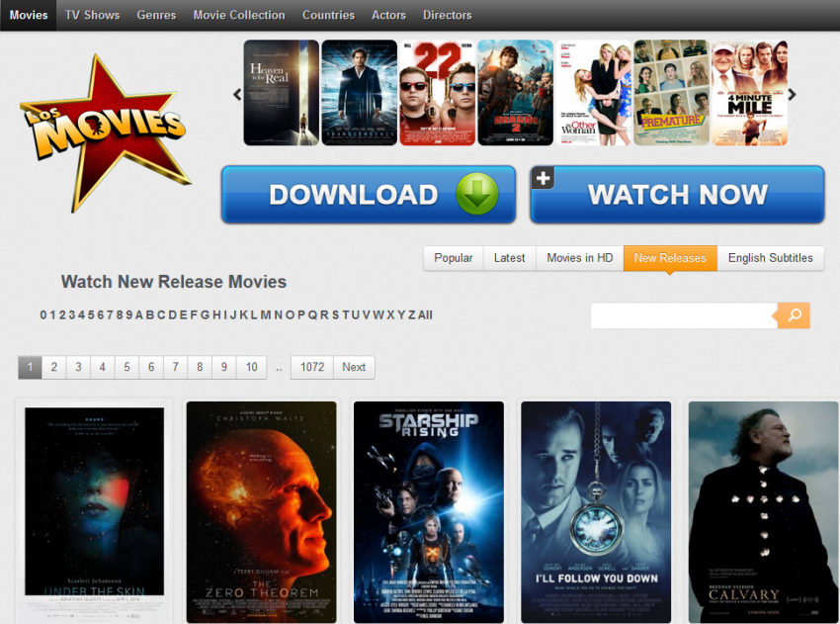Open the Actors menu item
Image resolution: width=840 pixels, height=624 pixels.
(x=388, y=15)
